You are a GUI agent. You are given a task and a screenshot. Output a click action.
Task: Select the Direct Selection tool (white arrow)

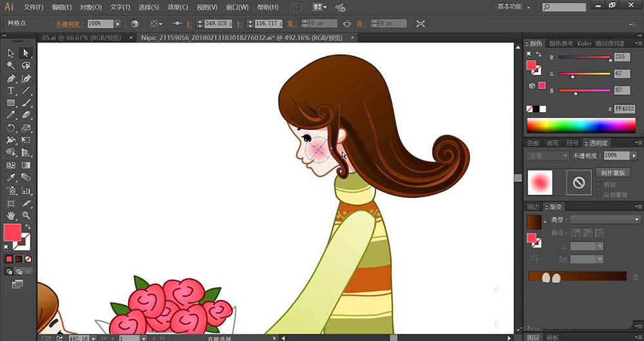coord(26,53)
